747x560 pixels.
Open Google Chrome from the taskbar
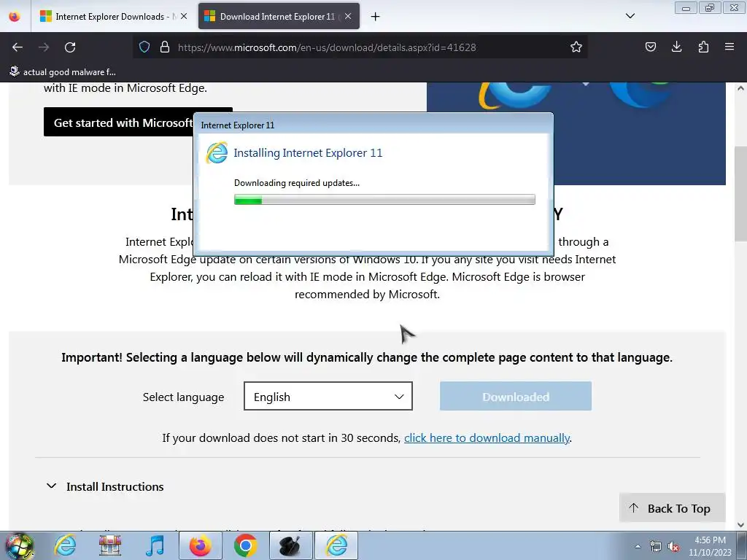[x=245, y=545]
